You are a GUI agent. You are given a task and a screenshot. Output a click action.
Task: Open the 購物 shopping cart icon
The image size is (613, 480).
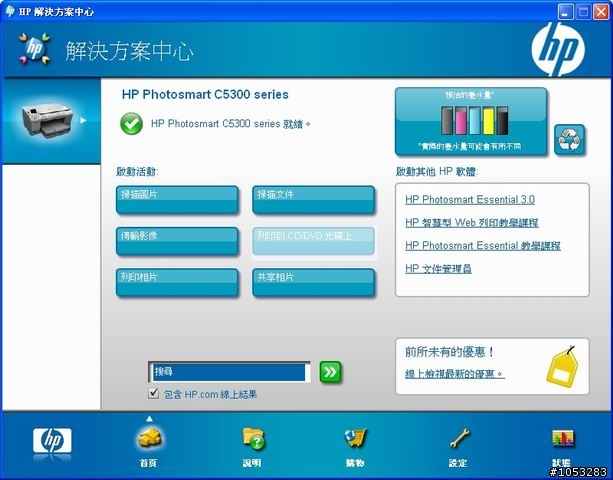point(355,438)
